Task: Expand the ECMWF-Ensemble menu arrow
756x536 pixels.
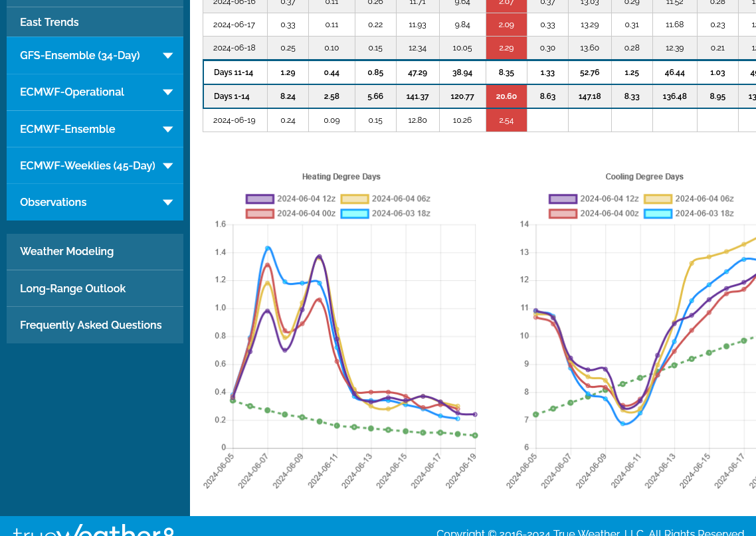Action: 167,130
